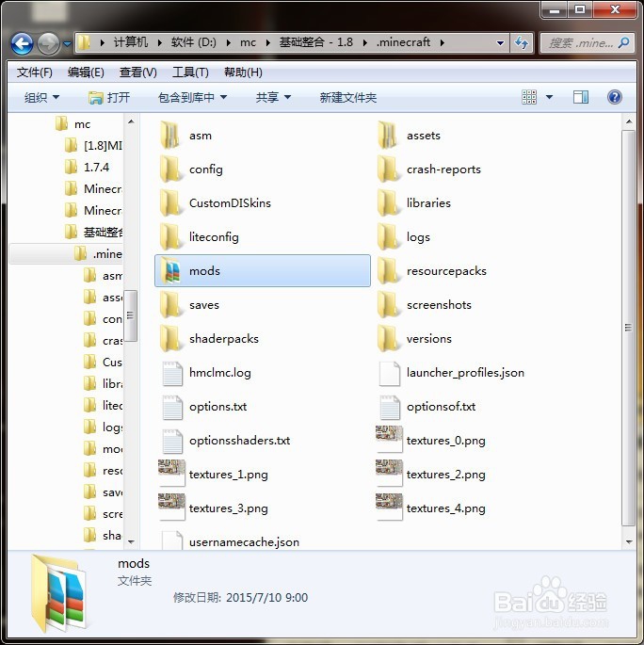Open the 编辑(E) menu
644x645 pixels.
pyautogui.click(x=86, y=73)
